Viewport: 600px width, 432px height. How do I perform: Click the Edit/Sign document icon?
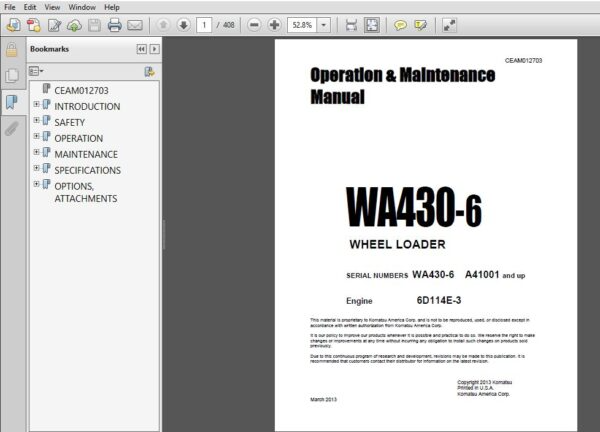54,25
